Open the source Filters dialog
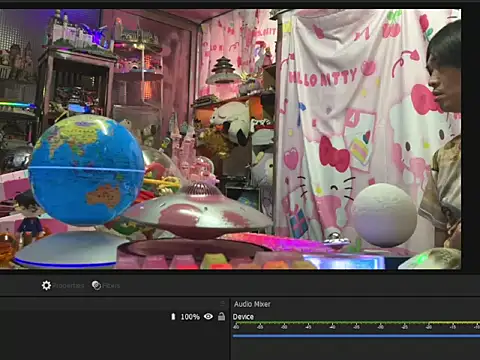480x360 pixels. click(x=106, y=286)
